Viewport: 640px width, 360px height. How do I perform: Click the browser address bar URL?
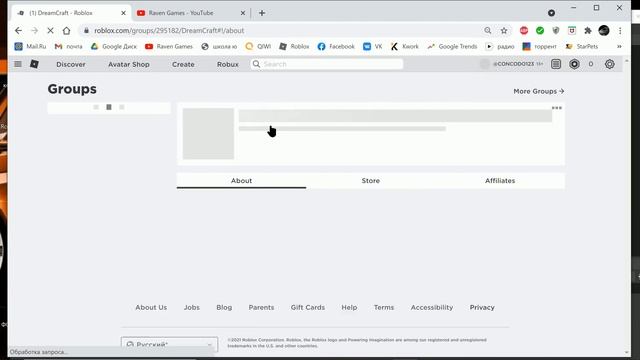click(x=169, y=31)
